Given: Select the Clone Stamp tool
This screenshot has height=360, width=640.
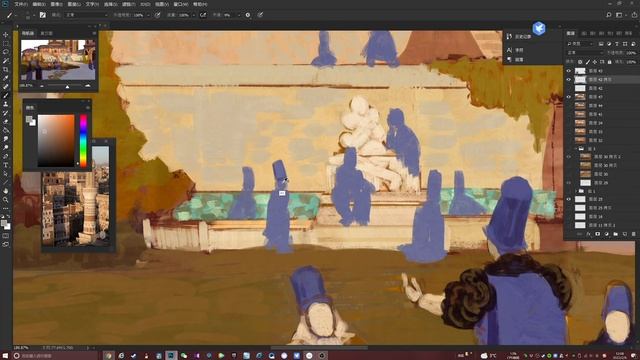Looking at the screenshot, I should click(6, 104).
